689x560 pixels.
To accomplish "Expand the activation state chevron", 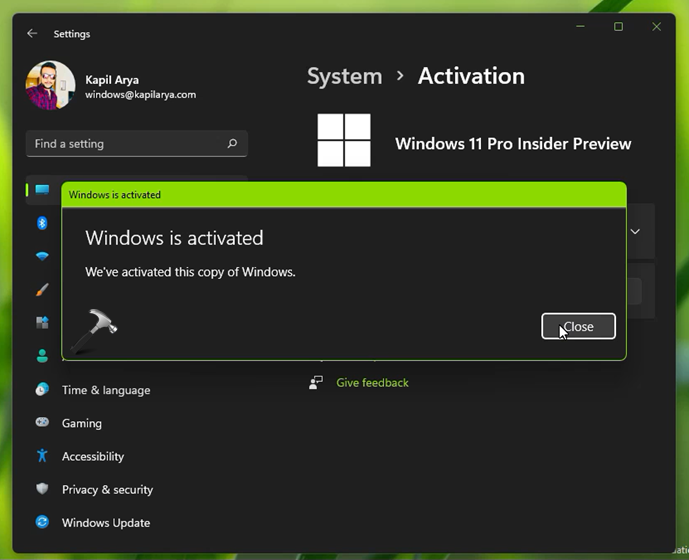I will pyautogui.click(x=635, y=232).
